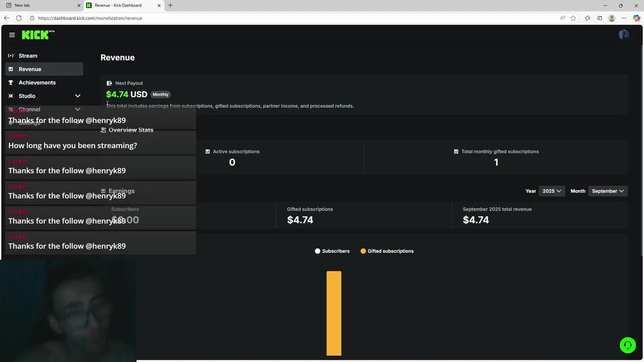Click Active subscriptions value 0
This screenshot has height=362, width=644.
click(232, 162)
